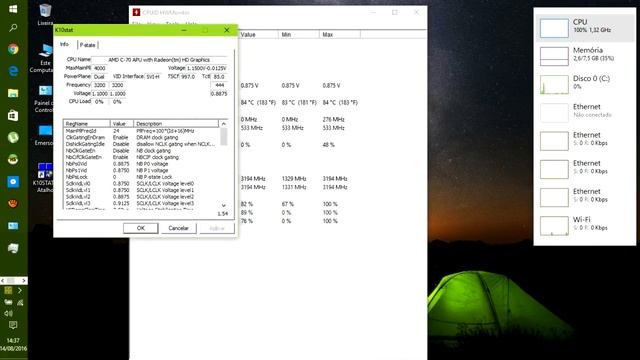The width and height of the screenshot is (640, 360).
Task: Select the NbPs0Vid row
Action: coord(141,164)
